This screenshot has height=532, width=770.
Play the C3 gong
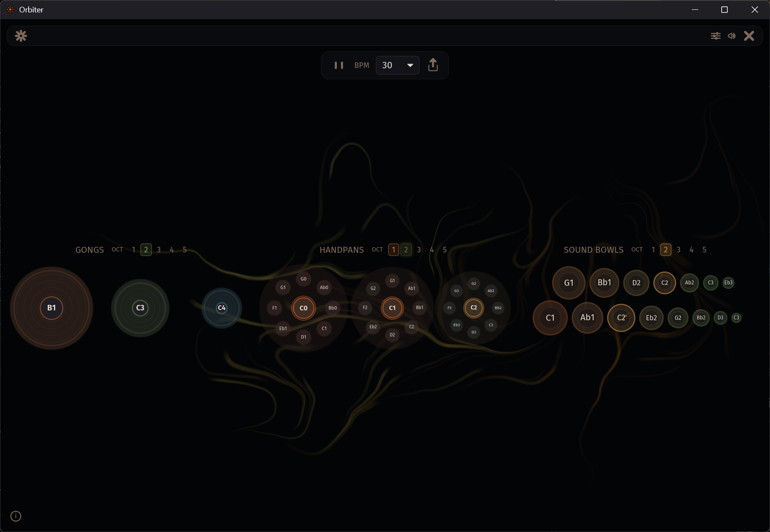140,308
